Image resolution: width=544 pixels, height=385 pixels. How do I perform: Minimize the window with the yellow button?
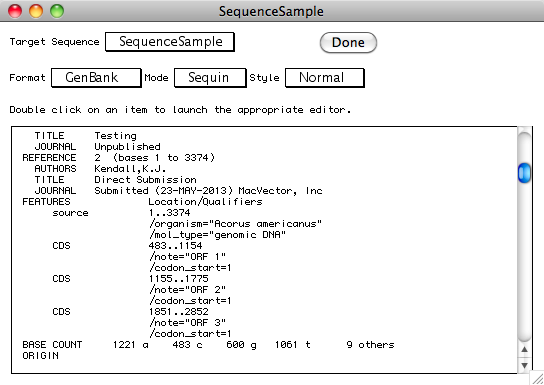pyautogui.click(x=36, y=11)
